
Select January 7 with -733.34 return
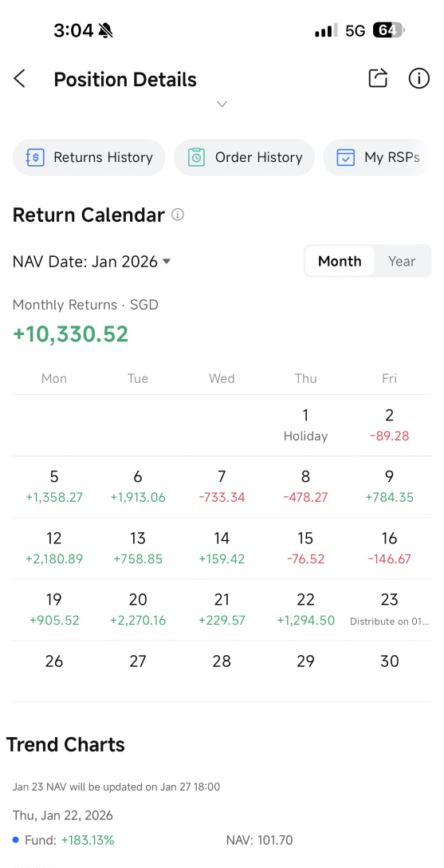click(222, 487)
